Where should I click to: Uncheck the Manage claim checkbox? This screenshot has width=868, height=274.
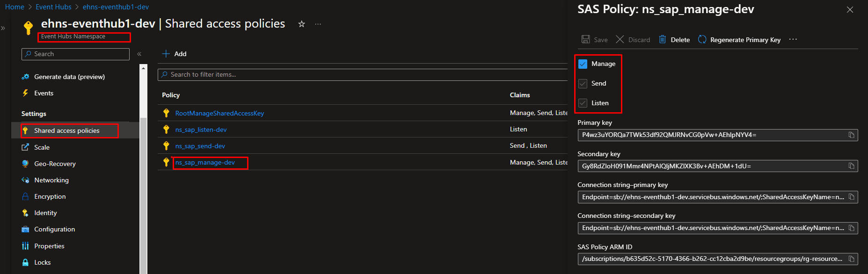pyautogui.click(x=583, y=64)
